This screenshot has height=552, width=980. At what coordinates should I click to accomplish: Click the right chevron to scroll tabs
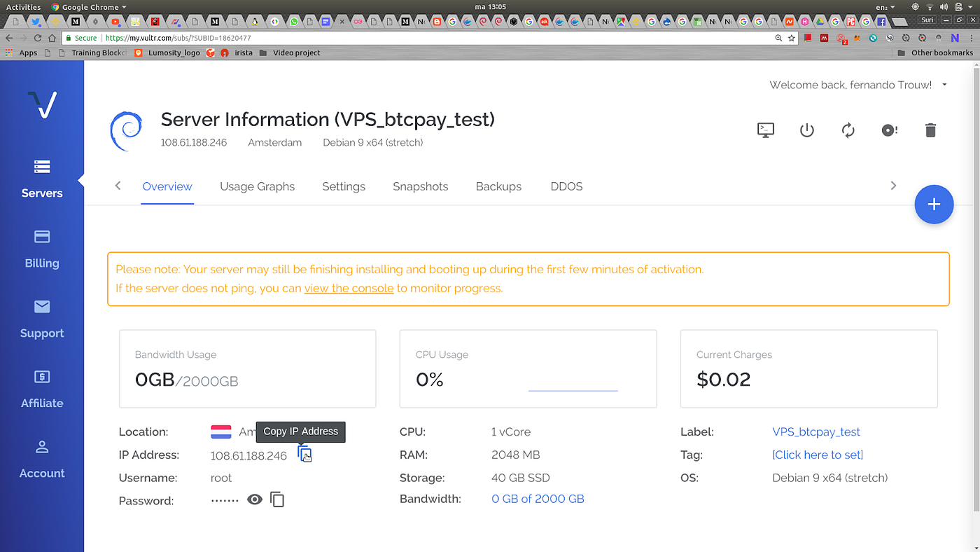[893, 186]
